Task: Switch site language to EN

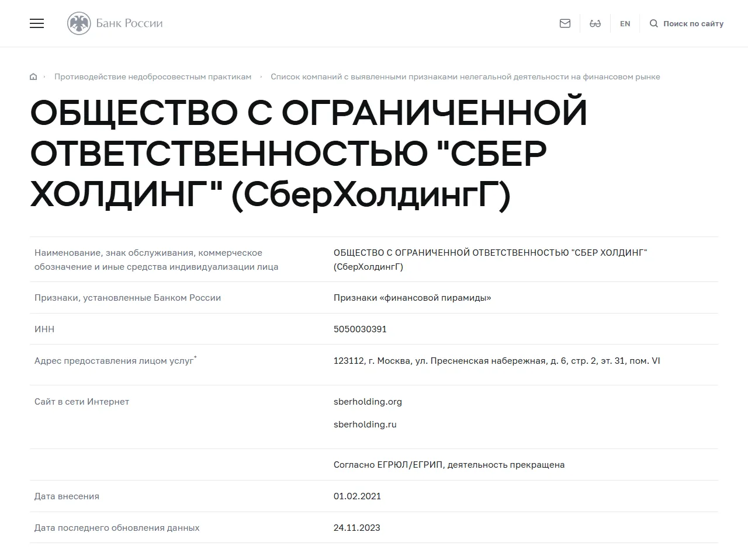Action: [625, 23]
